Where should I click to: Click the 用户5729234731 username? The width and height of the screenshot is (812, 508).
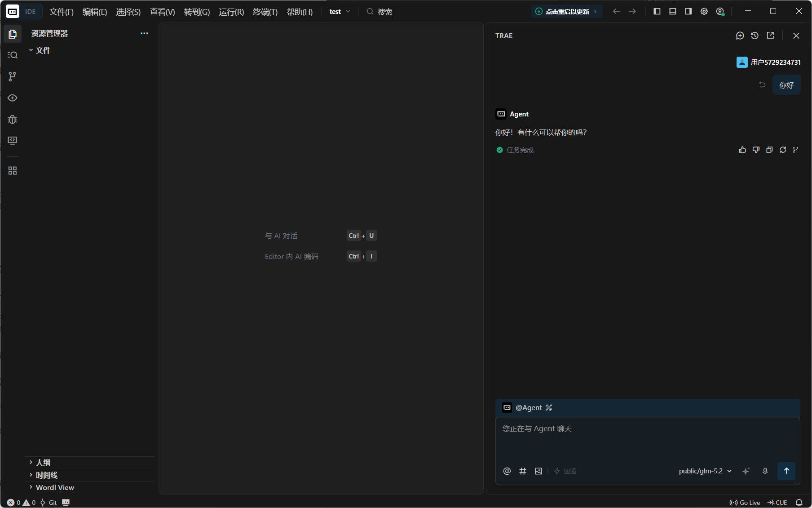[776, 62]
